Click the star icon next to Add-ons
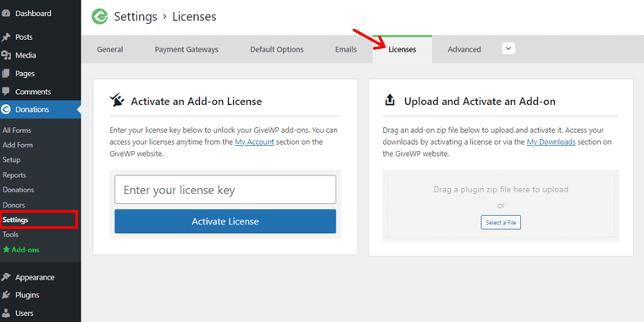This screenshot has width=644, height=322. pos(6,249)
